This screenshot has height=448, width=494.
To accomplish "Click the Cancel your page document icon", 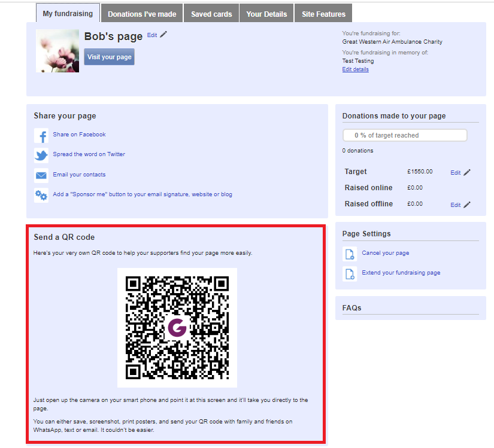I will pyautogui.click(x=350, y=254).
